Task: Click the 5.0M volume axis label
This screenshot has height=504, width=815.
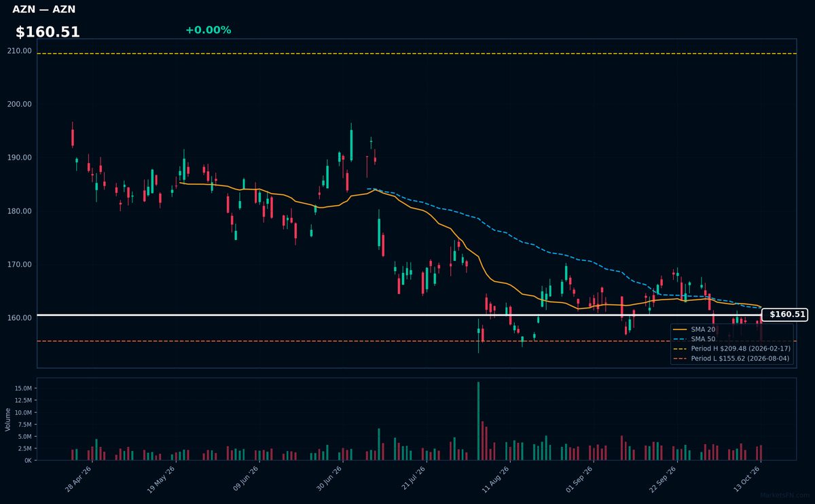Action: click(24, 436)
